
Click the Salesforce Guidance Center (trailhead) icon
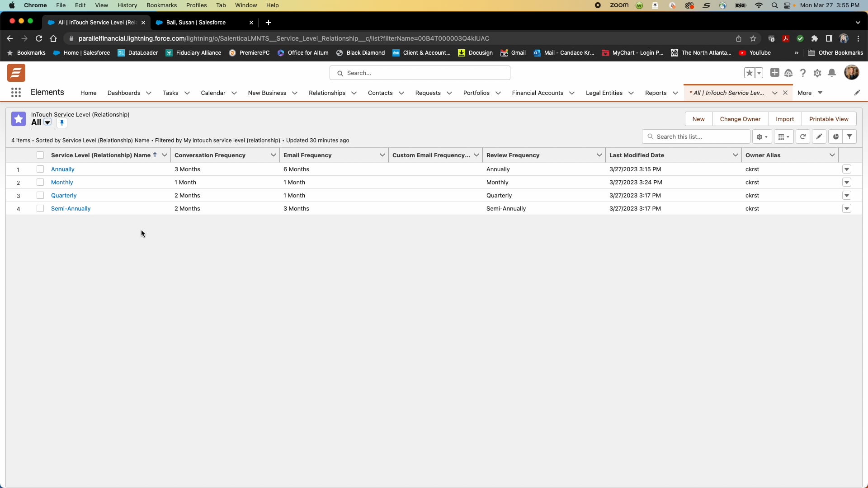[x=788, y=73]
